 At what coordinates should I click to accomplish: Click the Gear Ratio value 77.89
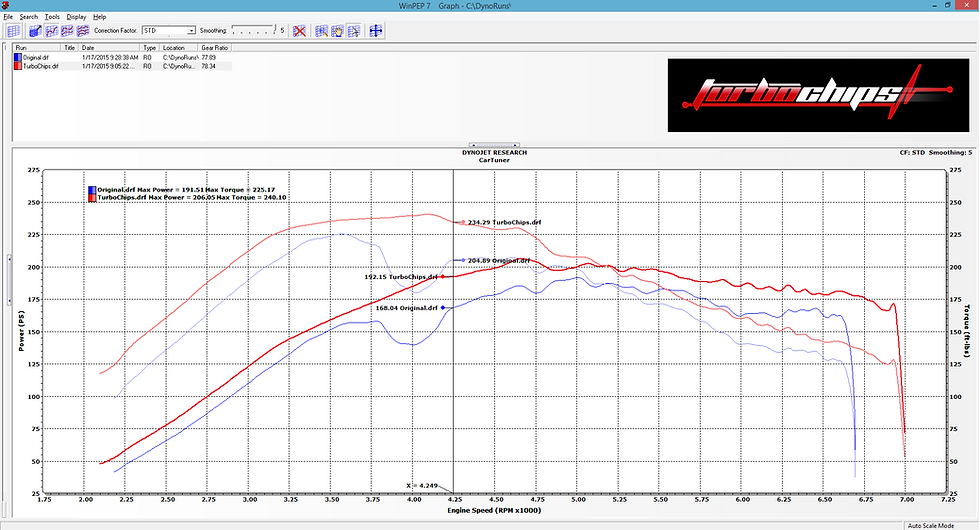[x=209, y=58]
